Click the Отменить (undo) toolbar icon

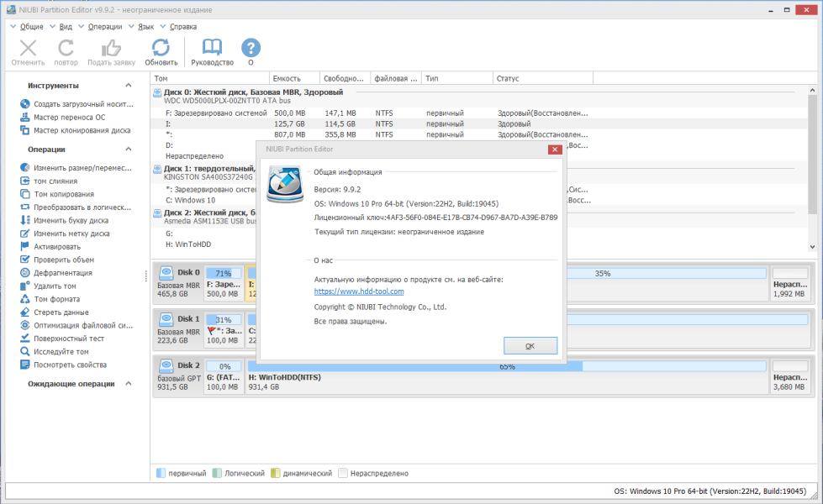click(x=28, y=48)
